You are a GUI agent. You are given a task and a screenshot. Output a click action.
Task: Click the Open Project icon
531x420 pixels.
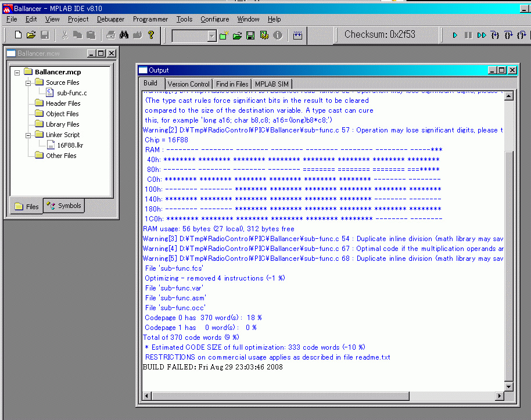click(238, 35)
